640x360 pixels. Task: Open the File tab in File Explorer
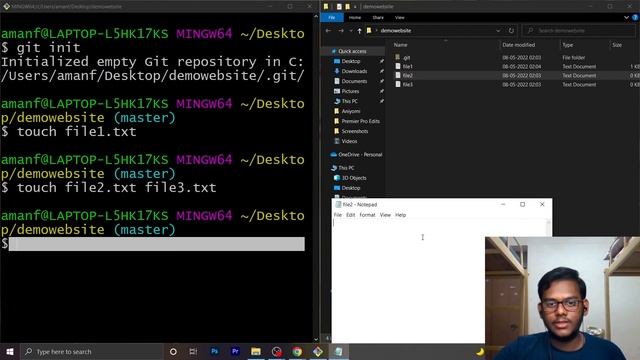tap(331, 18)
